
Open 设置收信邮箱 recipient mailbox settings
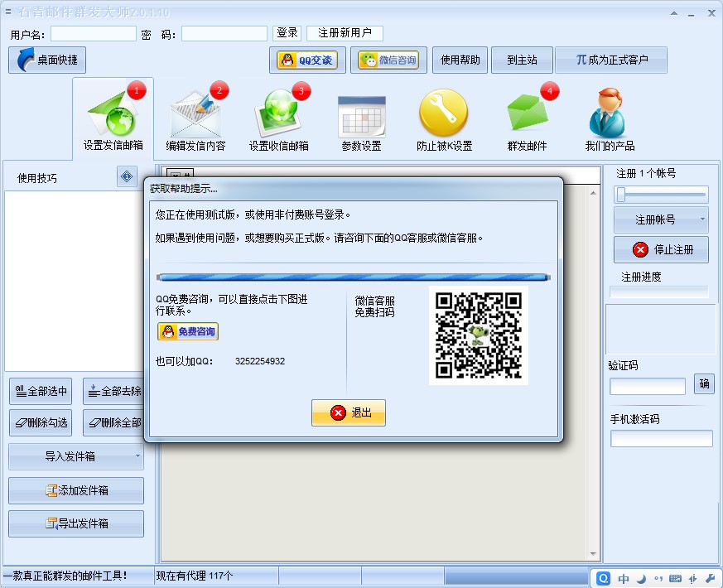tap(279, 118)
